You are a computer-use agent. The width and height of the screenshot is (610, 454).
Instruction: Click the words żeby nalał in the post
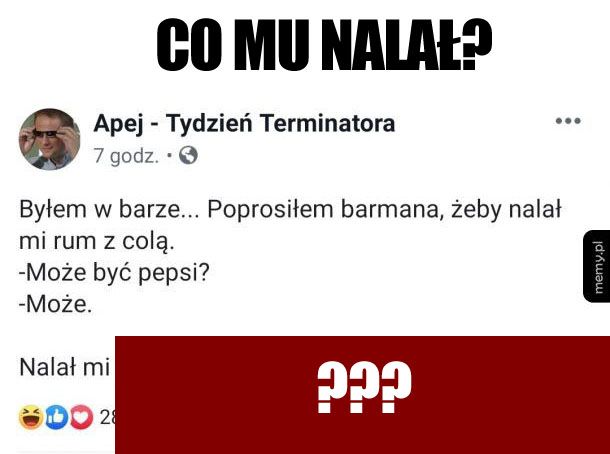(x=506, y=210)
